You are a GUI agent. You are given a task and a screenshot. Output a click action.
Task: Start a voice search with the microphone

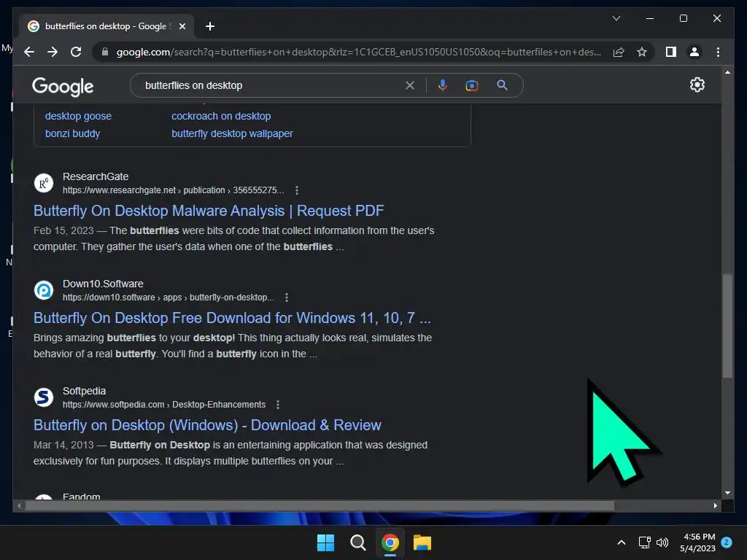[443, 85]
